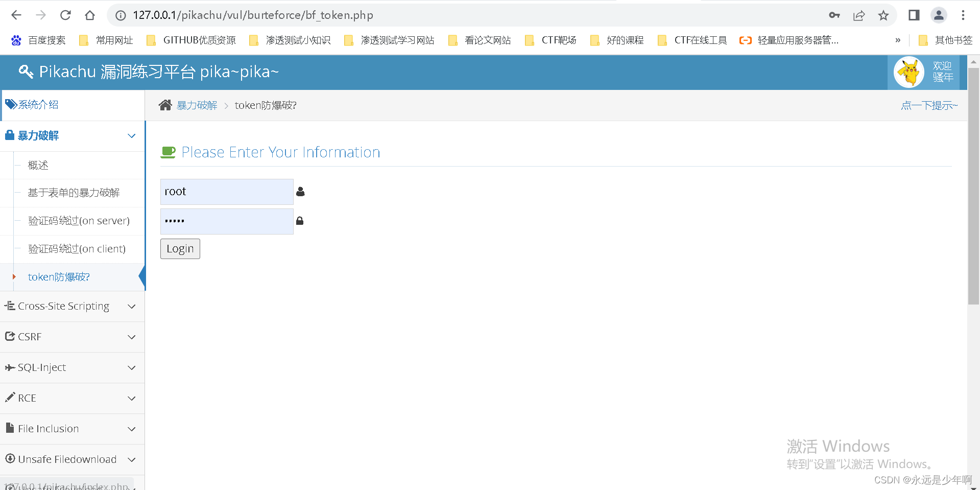Toggle the browser side panel

tap(914, 15)
